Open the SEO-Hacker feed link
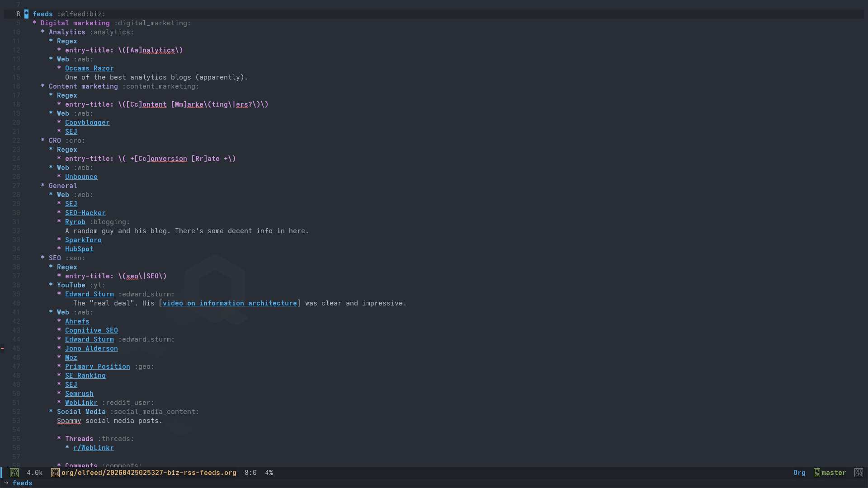The image size is (868, 488). pos(85,213)
